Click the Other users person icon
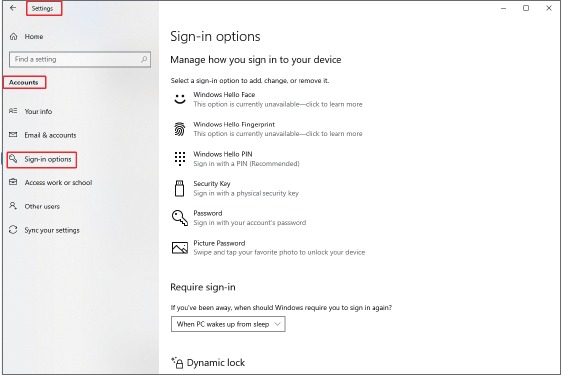 13,206
